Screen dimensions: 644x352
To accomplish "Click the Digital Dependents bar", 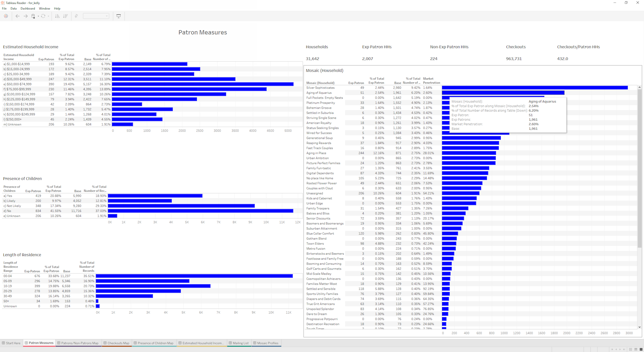I will pyautogui.click(x=465, y=173).
